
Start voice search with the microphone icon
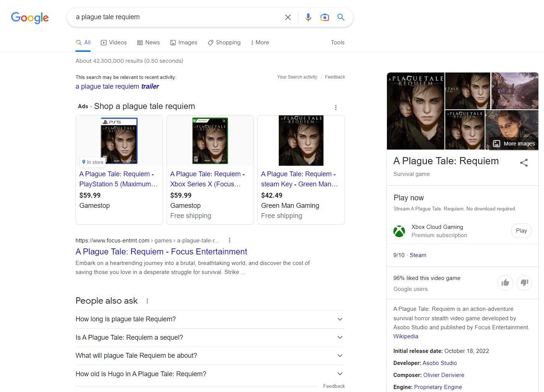(308, 17)
